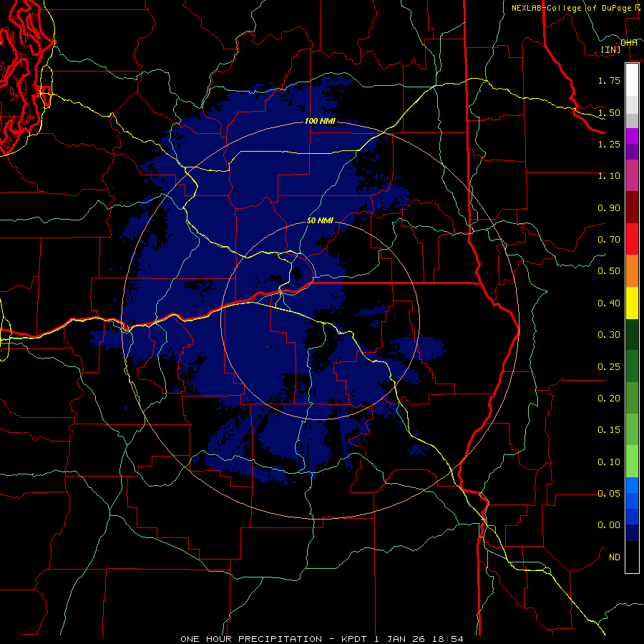Click the "18:54" timestamp in caption
Screen dimensions: 644x644
[449, 639]
